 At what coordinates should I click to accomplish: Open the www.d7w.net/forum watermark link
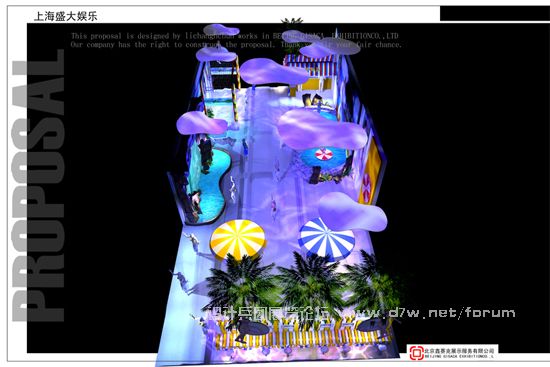click(x=436, y=312)
